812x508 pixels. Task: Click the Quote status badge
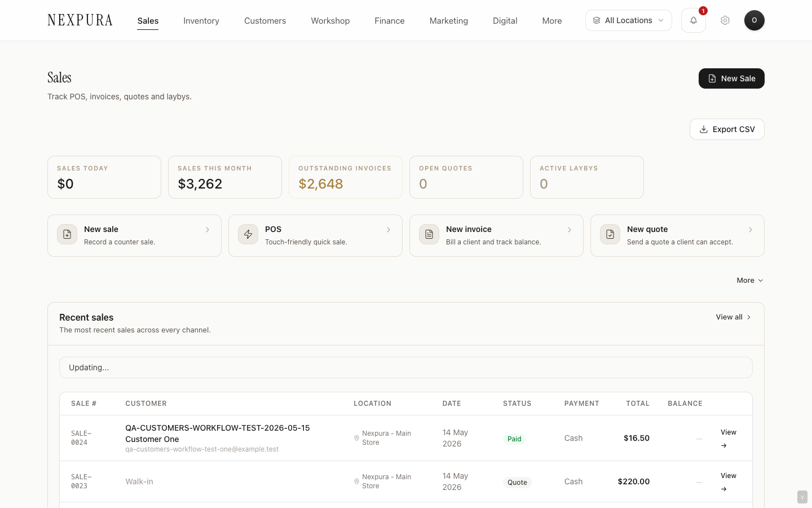[x=517, y=482]
